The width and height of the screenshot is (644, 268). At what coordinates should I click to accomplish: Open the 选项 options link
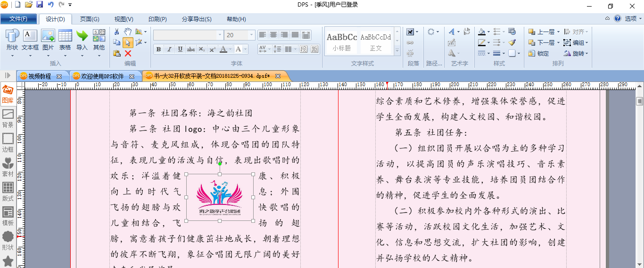click(x=631, y=19)
